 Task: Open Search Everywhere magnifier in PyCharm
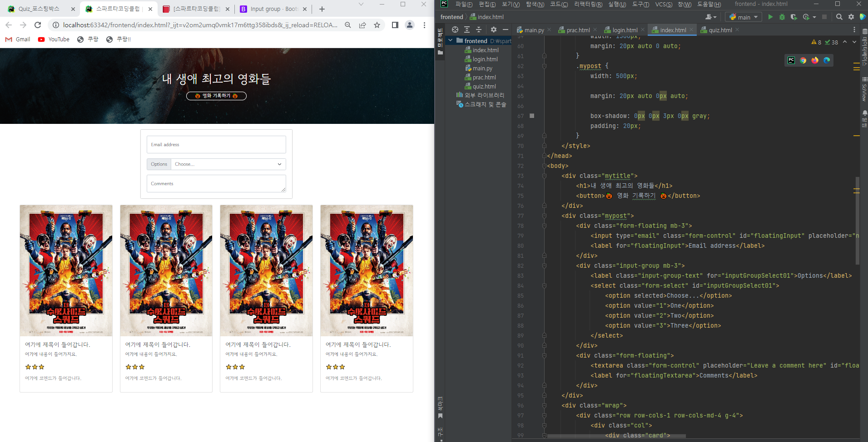point(839,17)
